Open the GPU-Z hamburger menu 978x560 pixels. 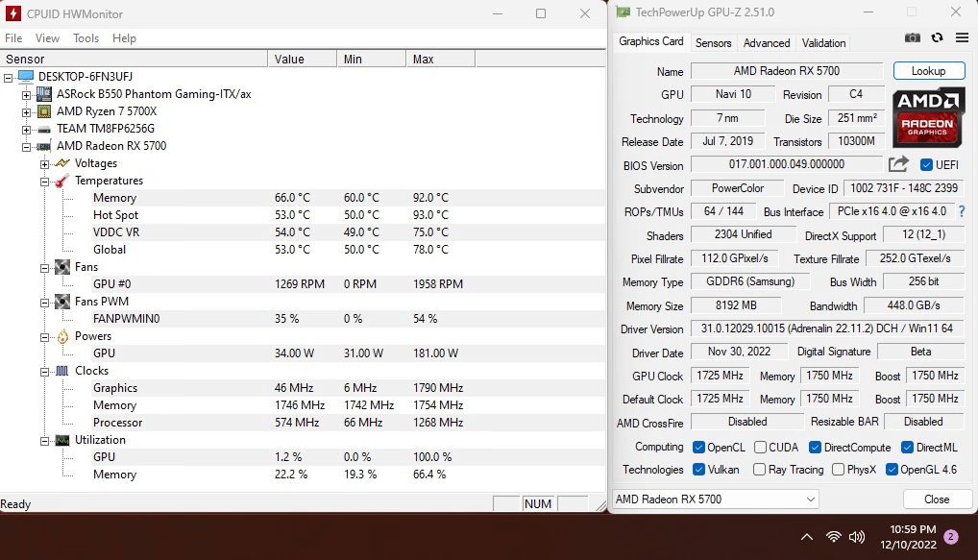coord(962,37)
